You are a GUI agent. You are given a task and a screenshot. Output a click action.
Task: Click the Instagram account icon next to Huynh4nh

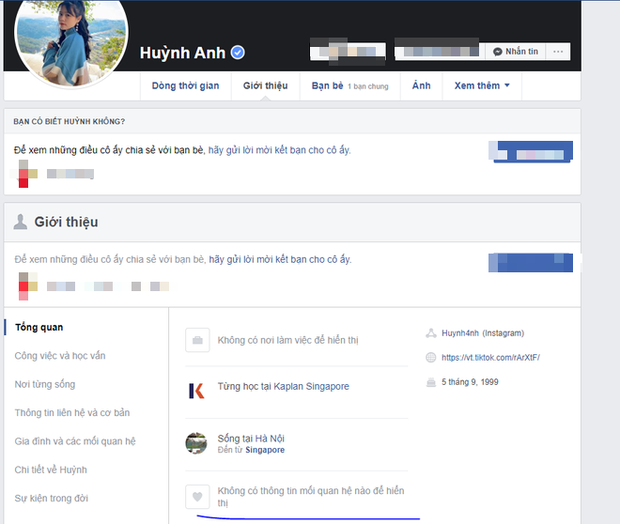tap(431, 333)
